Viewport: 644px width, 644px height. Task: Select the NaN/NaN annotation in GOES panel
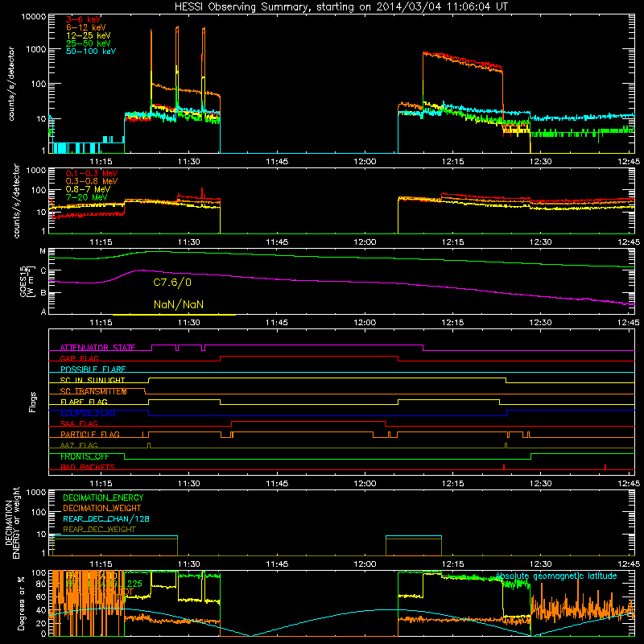tap(179, 304)
